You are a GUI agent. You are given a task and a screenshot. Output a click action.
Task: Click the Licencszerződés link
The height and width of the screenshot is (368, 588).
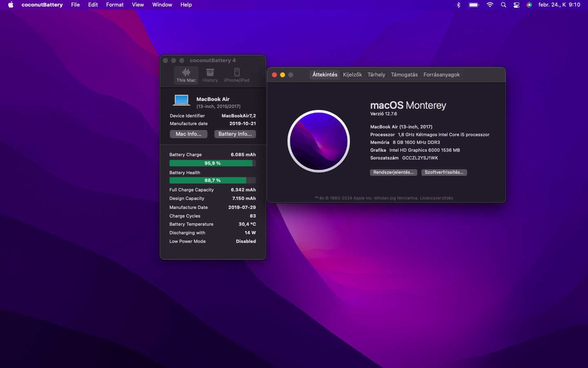tap(437, 198)
